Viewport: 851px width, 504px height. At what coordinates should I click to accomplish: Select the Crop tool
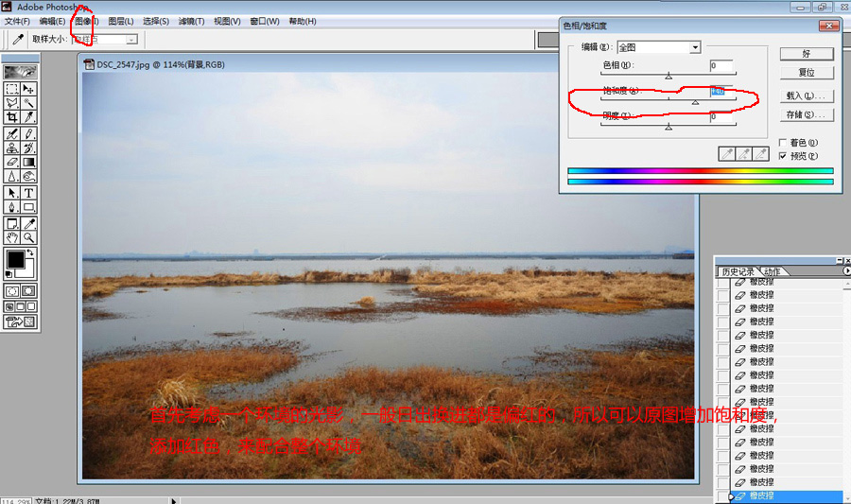coord(12,116)
